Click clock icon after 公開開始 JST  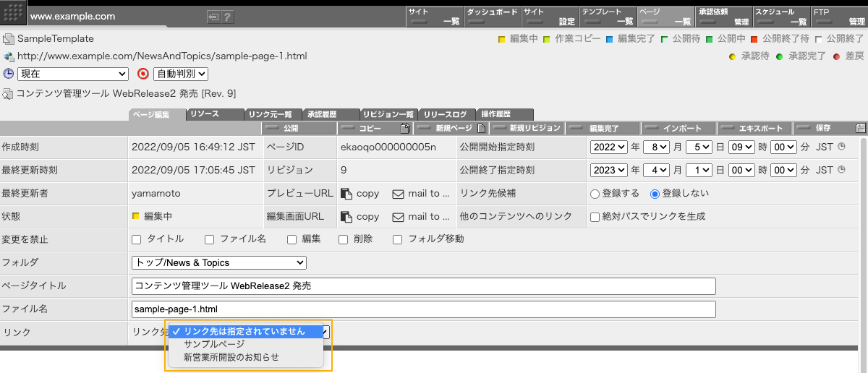click(841, 147)
